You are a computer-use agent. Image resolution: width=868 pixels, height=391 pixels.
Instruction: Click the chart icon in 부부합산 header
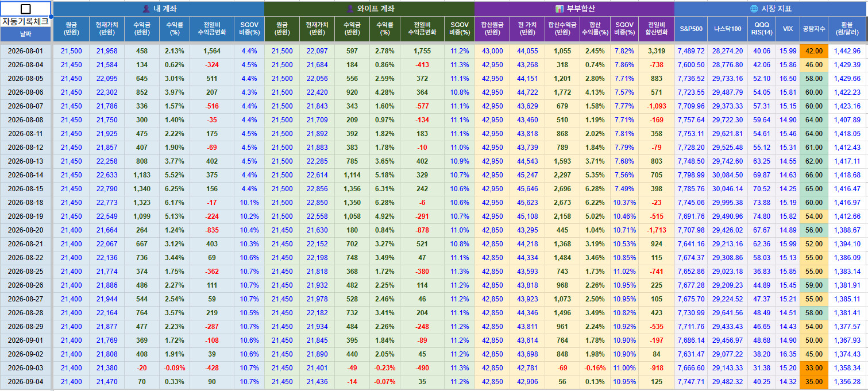point(560,9)
